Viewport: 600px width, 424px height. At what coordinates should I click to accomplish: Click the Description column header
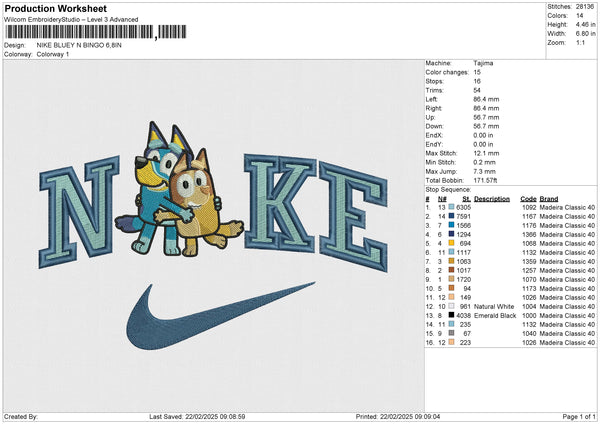pos(492,198)
